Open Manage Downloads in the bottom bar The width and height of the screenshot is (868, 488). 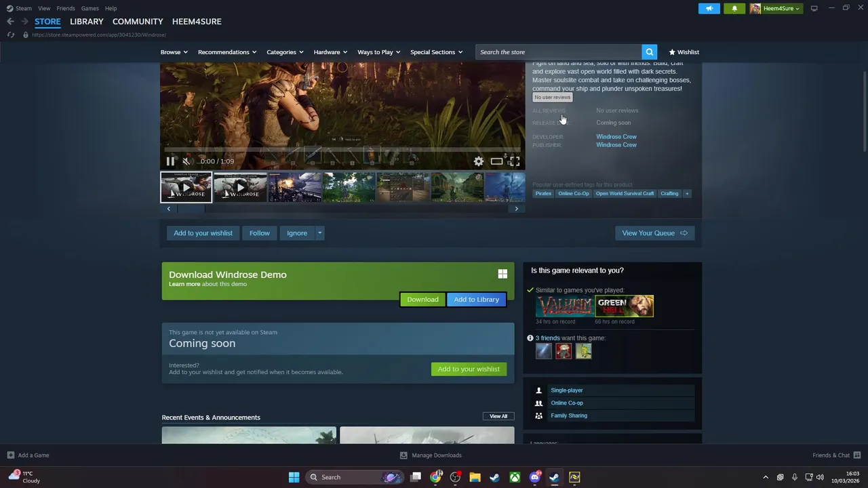pos(431,455)
